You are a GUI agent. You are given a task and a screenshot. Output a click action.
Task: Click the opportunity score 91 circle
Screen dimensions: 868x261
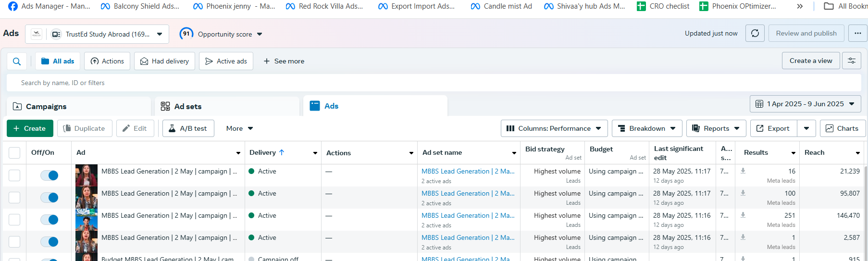point(186,34)
